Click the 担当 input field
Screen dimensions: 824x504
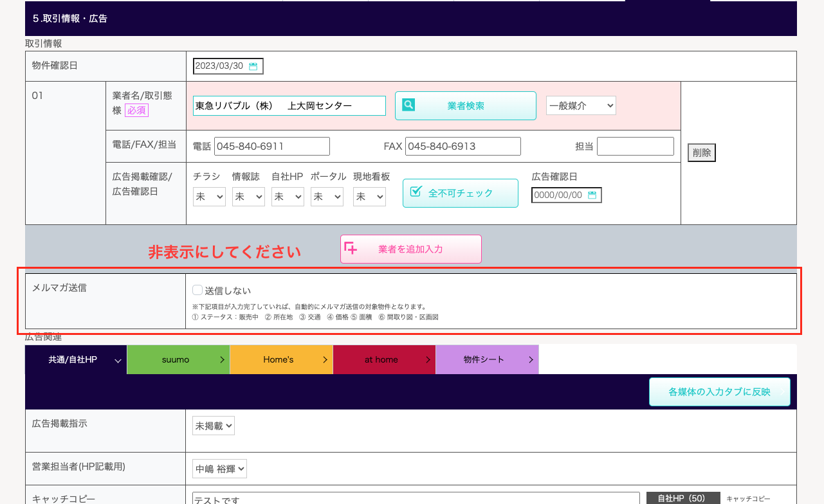coord(635,147)
